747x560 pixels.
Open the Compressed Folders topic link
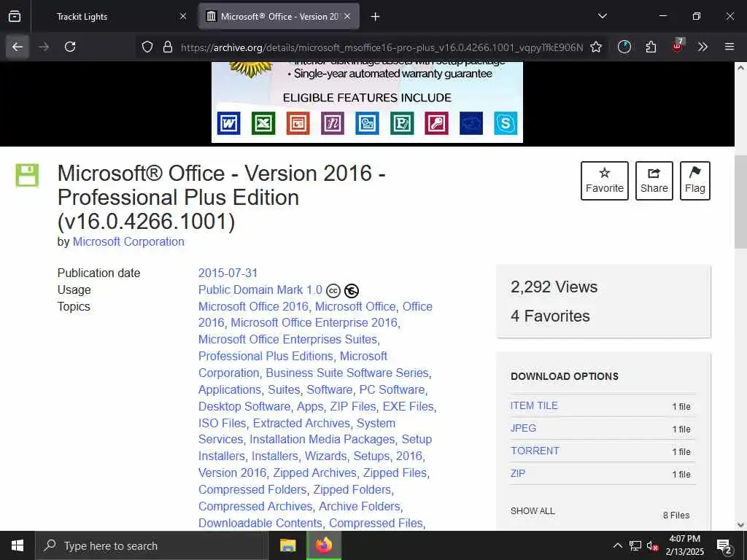pos(252,489)
